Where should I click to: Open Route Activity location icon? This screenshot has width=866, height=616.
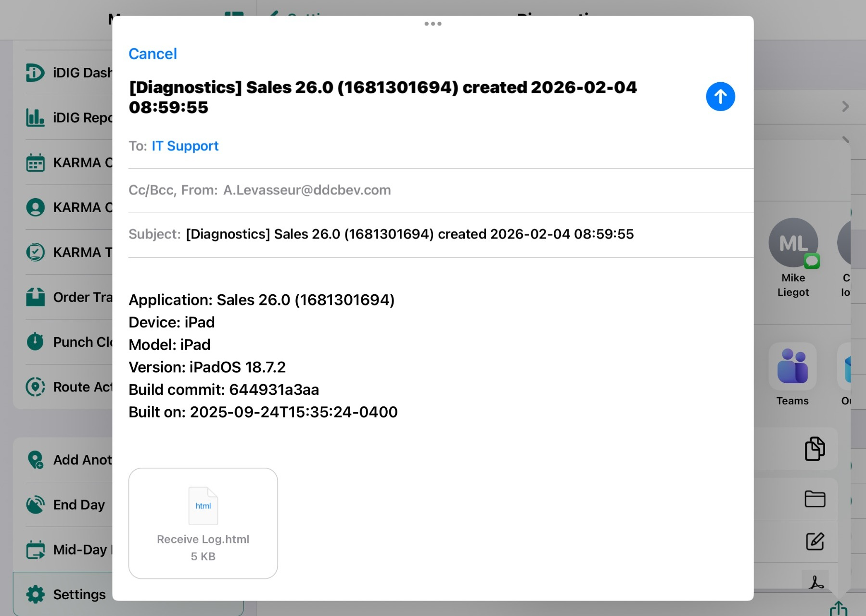[35, 387]
